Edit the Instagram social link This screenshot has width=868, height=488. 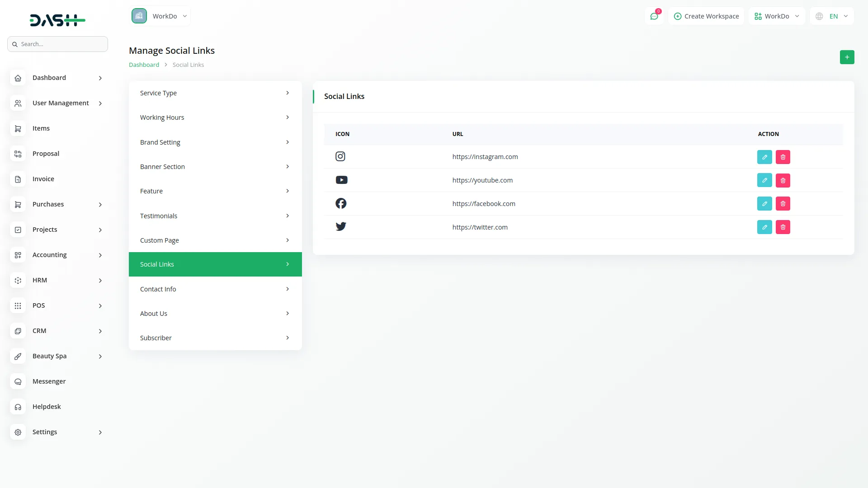(x=764, y=157)
